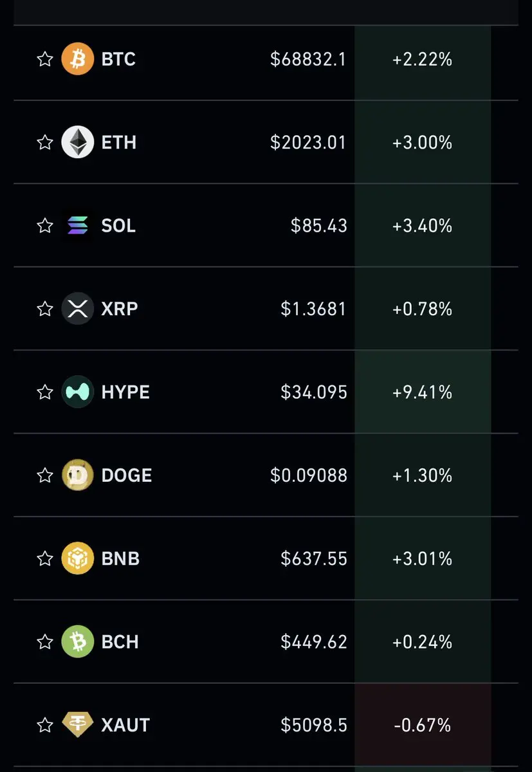This screenshot has height=772, width=532.
Task: Click the XAUT Tether Gold icon
Action: point(77,725)
